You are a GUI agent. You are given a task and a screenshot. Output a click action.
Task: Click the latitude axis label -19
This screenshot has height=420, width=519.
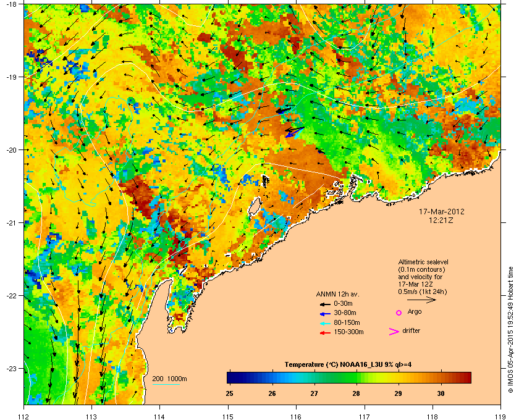pos(12,77)
